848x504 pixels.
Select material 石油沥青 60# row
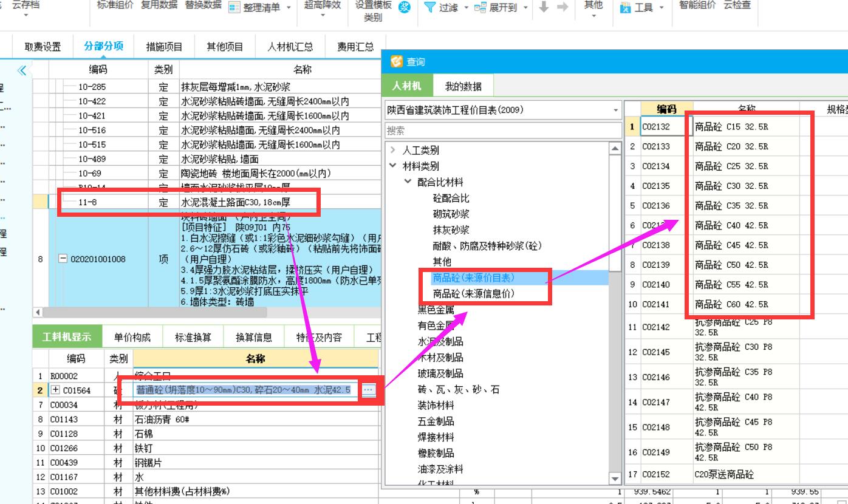(207, 419)
